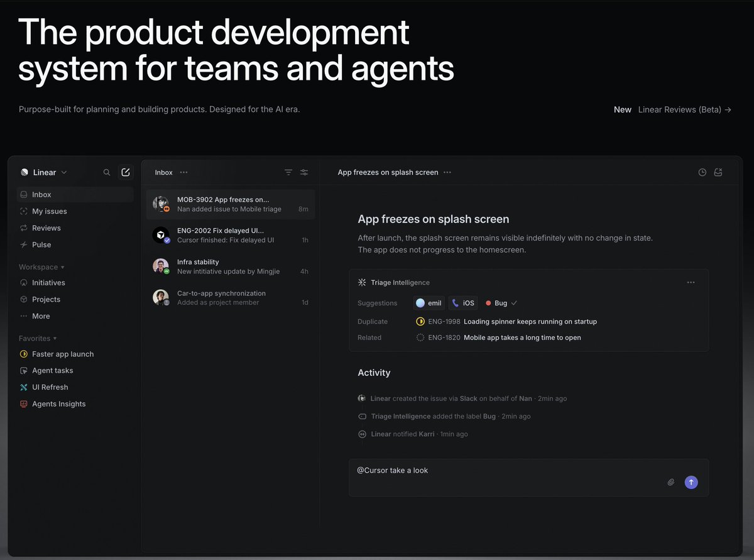Collapse the Workspace section
Viewport: 754px width, 560px height.
click(x=41, y=267)
